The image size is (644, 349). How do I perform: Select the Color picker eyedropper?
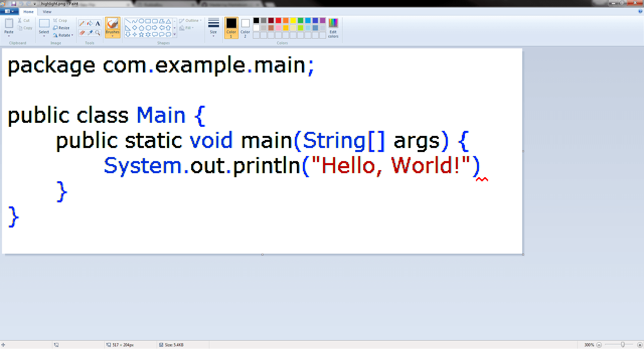tap(90, 33)
